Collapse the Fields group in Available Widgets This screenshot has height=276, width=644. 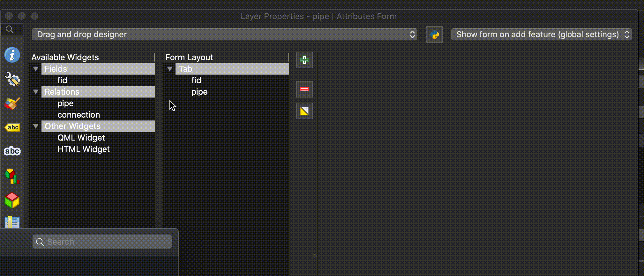coord(36,69)
